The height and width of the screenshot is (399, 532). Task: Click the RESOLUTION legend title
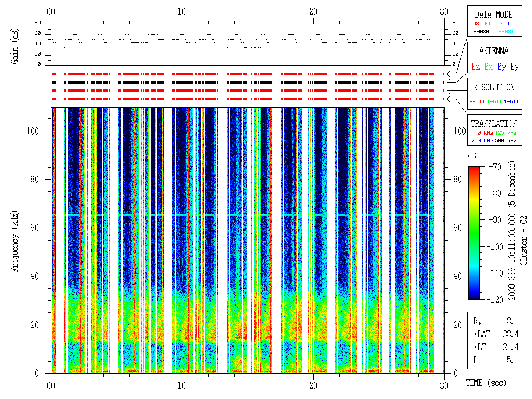494,87
